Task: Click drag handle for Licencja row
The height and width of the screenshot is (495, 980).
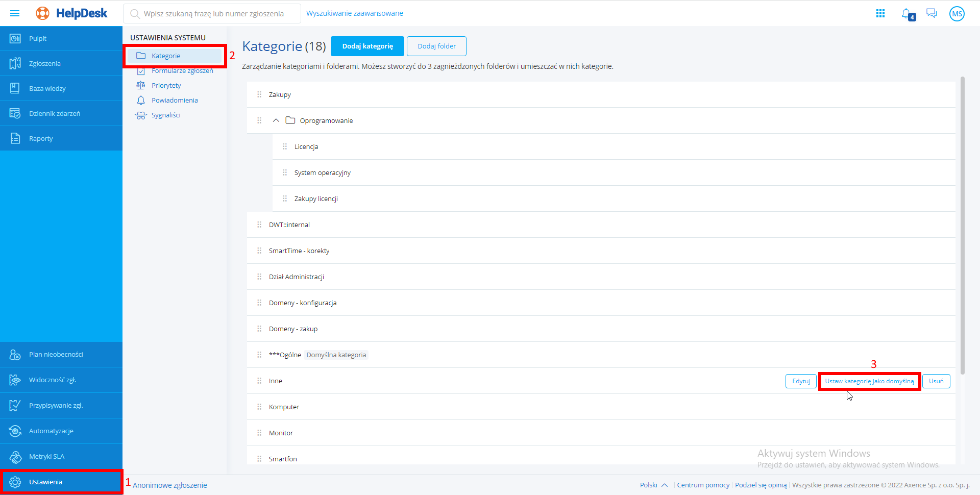Action: point(285,146)
